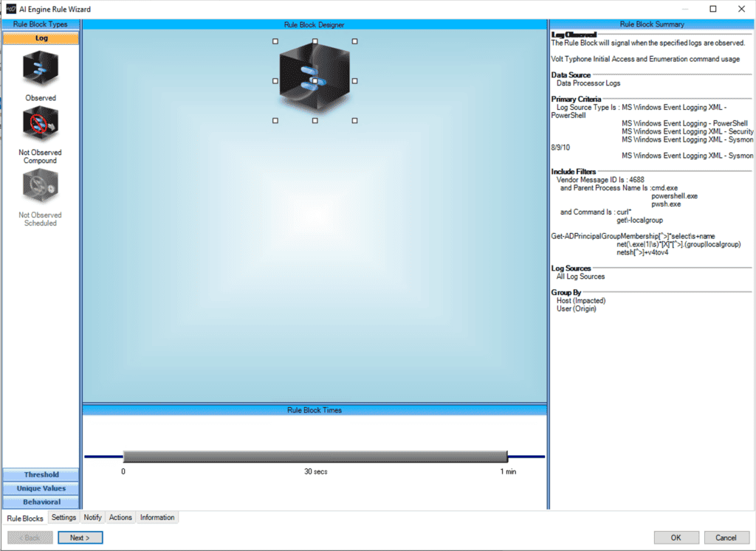Switch to the Settings tab
This screenshot has width=756, height=551.
coord(63,517)
